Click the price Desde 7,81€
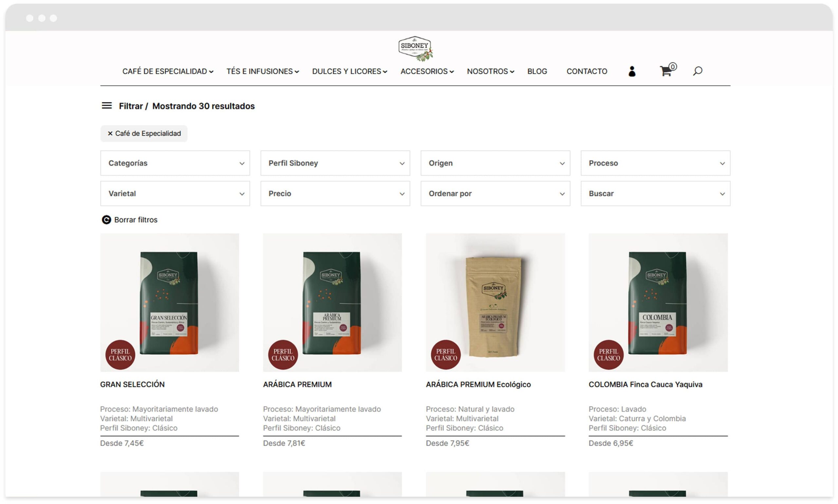Viewport: 838px width, 504px height. pos(284,443)
